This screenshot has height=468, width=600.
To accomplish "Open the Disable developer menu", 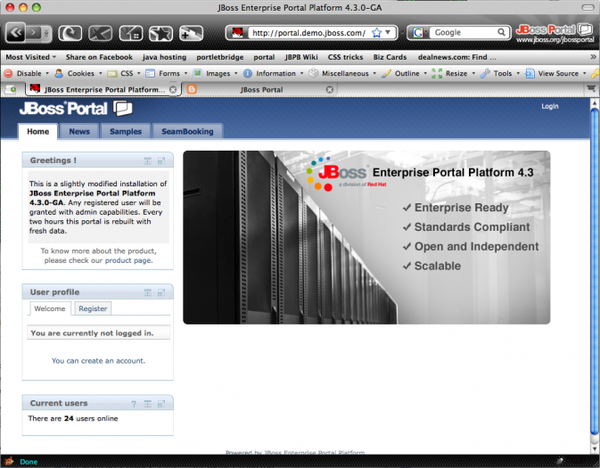I will (26, 73).
